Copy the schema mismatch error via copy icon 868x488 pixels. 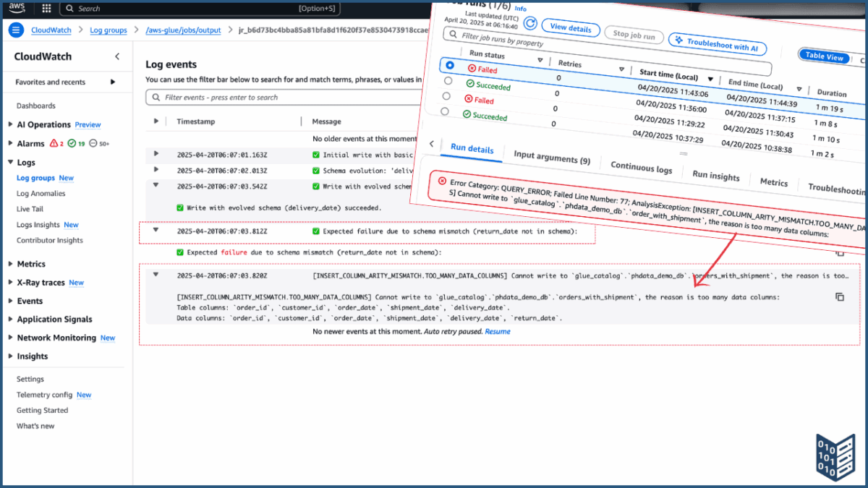point(839,254)
